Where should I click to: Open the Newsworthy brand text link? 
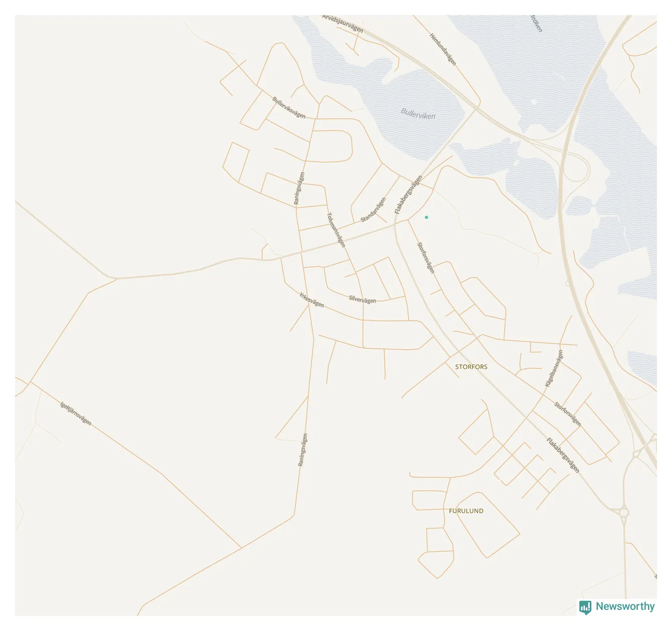(625, 606)
